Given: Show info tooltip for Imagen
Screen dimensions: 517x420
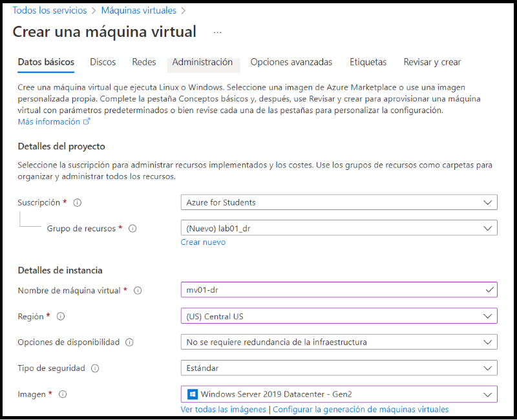Looking at the screenshot, I should tap(63, 394).
